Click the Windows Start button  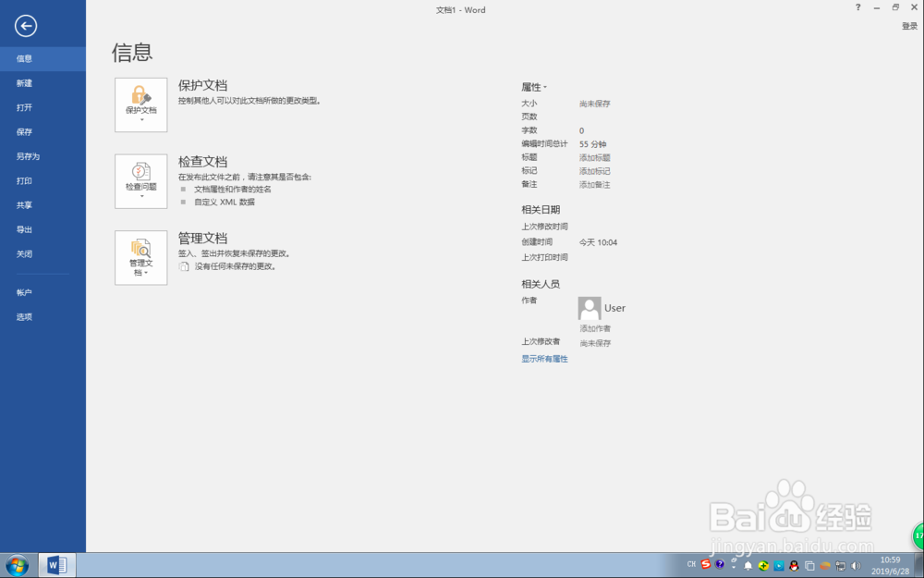point(17,564)
